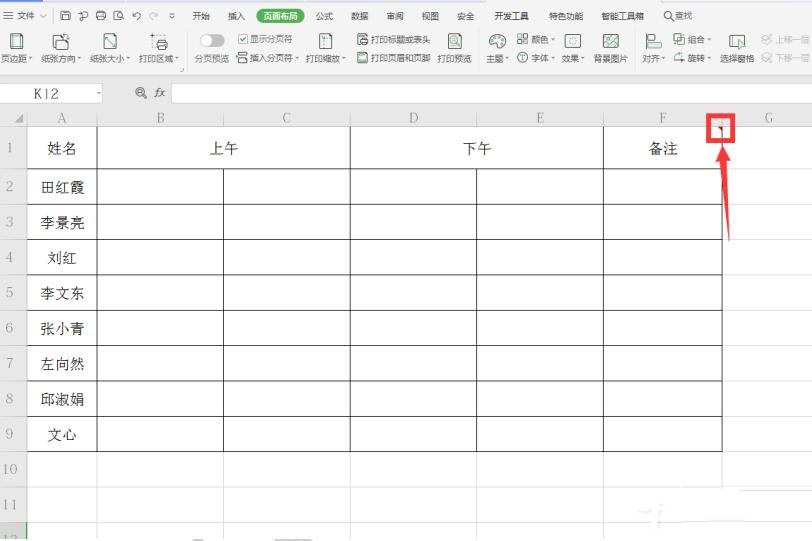This screenshot has height=541, width=812.
Task: Switch to the 数据 tab
Action: coord(359,16)
